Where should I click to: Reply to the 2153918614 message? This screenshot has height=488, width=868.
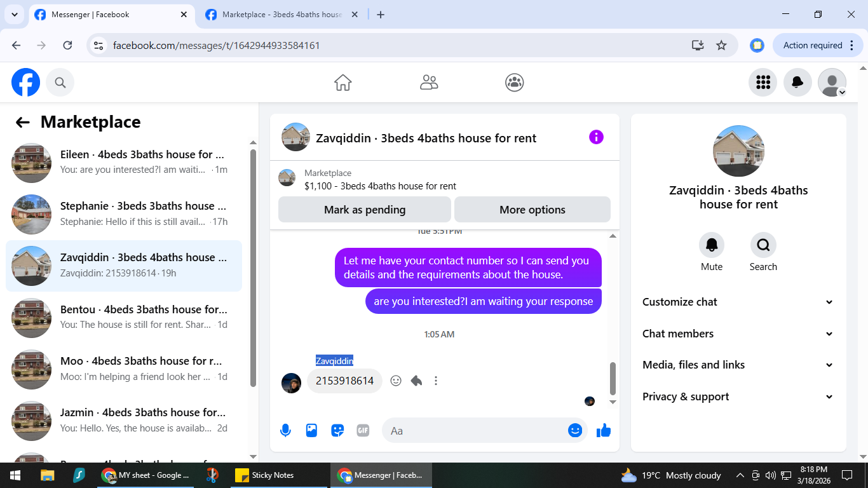(416, 381)
